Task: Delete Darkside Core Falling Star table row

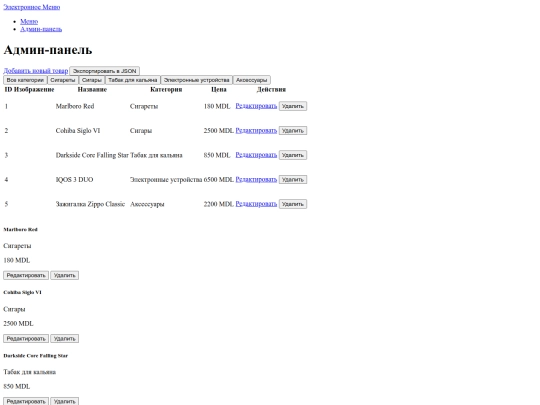Action: point(293,155)
